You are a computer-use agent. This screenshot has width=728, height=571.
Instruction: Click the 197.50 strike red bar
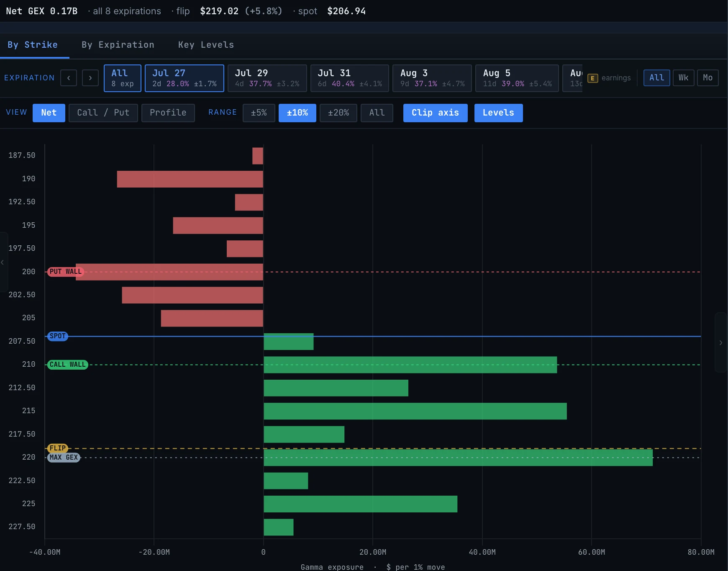click(245, 249)
